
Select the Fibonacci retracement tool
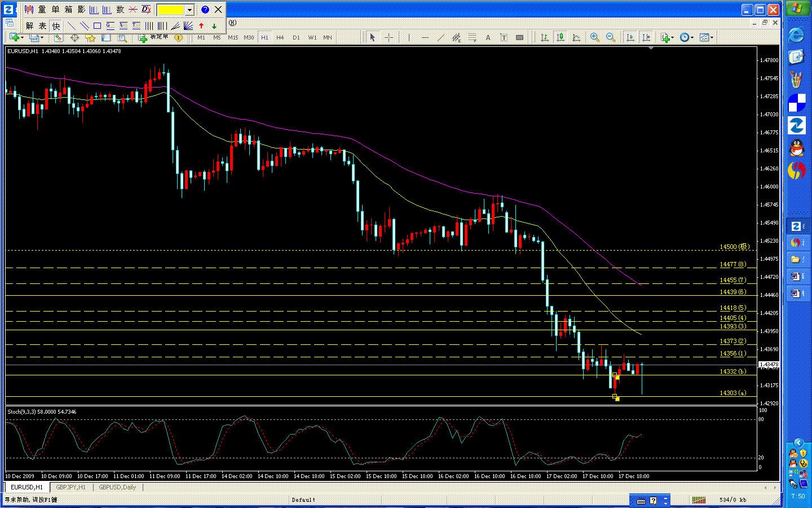pyautogui.click(x=472, y=38)
